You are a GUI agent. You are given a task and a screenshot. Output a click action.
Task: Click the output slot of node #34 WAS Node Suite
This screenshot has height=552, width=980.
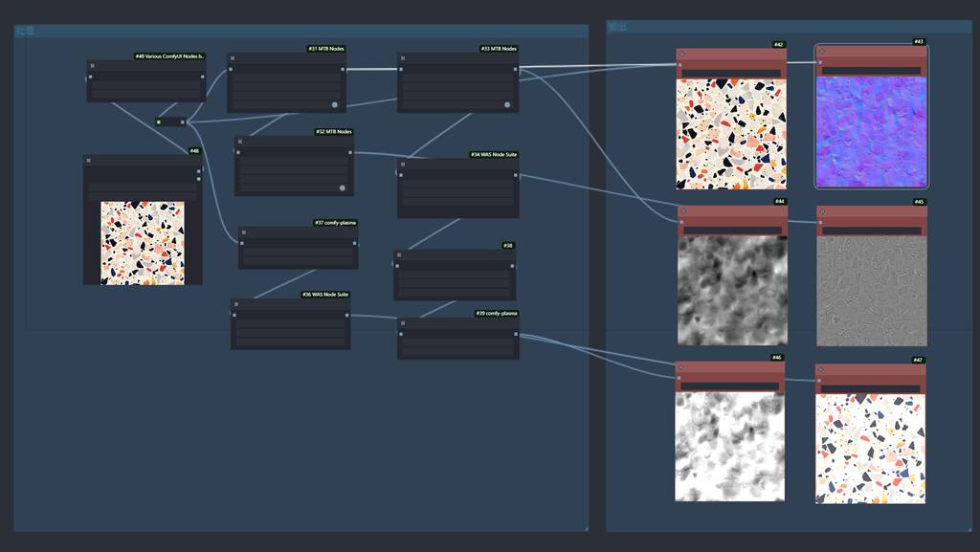[516, 175]
